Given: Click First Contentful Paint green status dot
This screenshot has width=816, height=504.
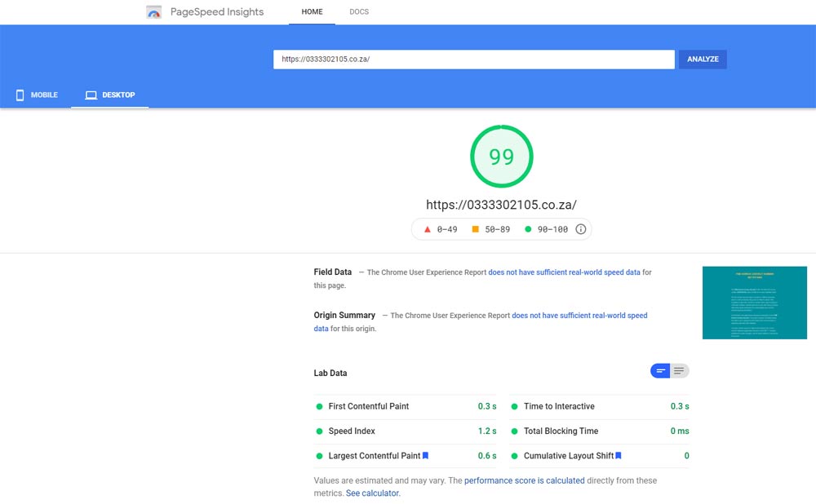Looking at the screenshot, I should (320, 406).
